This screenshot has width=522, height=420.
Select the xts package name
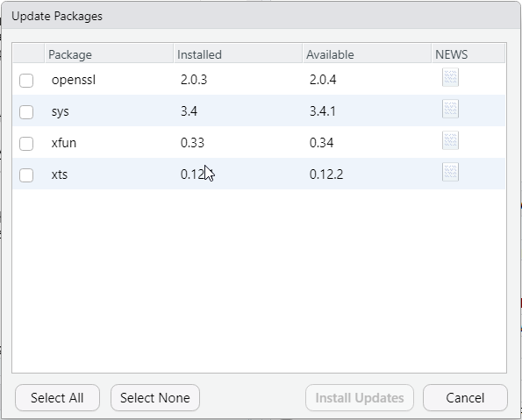[60, 174]
